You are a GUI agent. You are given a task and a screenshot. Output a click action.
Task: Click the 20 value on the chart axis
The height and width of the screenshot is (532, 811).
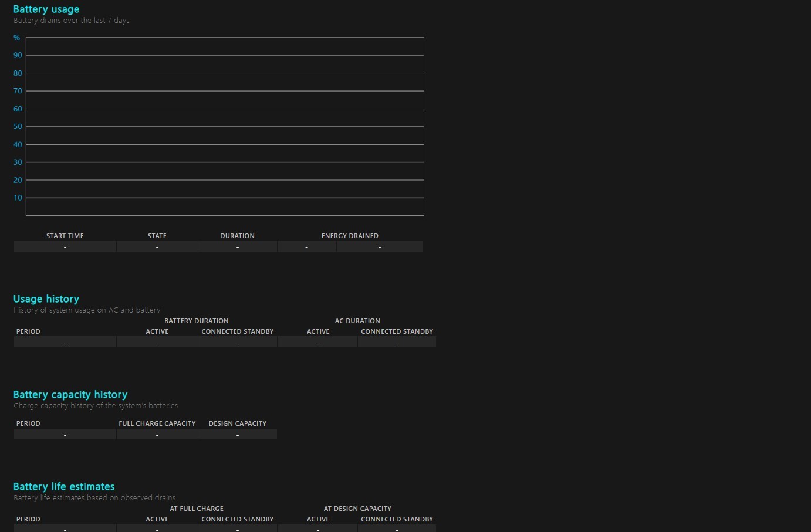[x=18, y=180]
